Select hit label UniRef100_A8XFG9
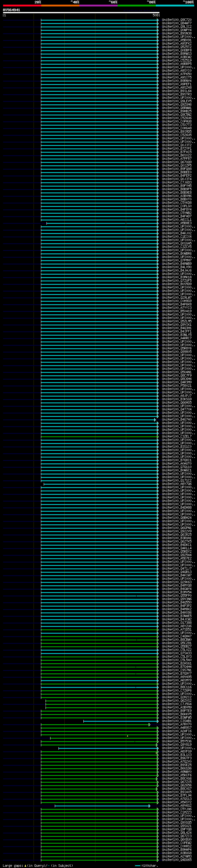The width and height of the screenshot is (197, 868). [176, 751]
